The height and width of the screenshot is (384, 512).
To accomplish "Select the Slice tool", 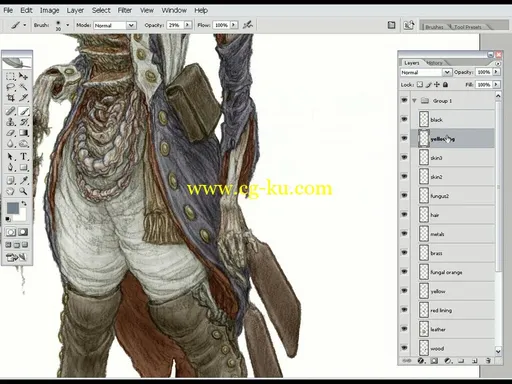I will 23,98.
